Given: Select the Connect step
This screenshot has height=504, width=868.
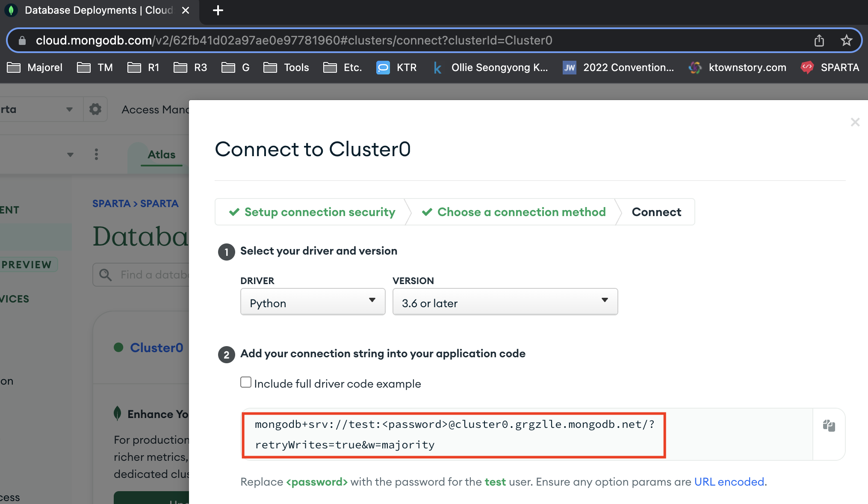Looking at the screenshot, I should [656, 212].
